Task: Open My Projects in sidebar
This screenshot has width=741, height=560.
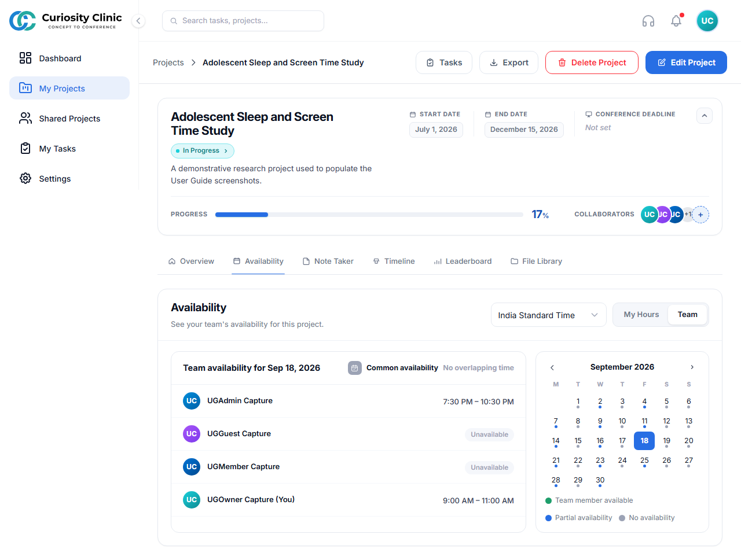Action: point(69,88)
